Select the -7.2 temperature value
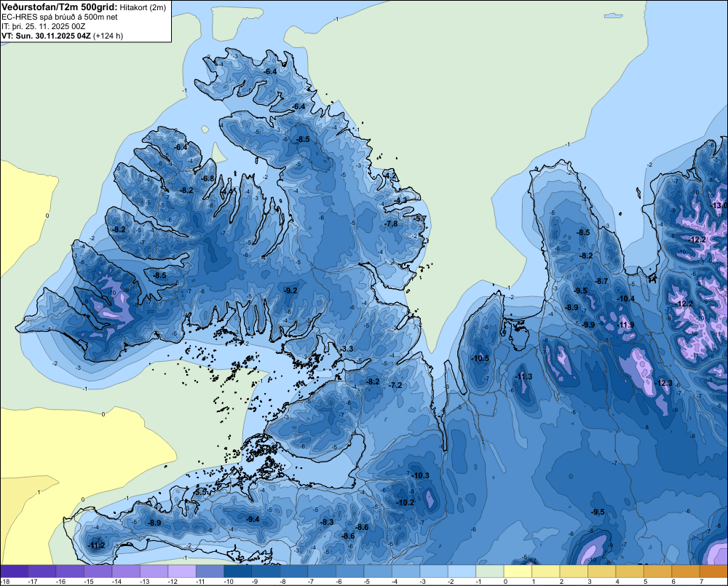 (395, 385)
